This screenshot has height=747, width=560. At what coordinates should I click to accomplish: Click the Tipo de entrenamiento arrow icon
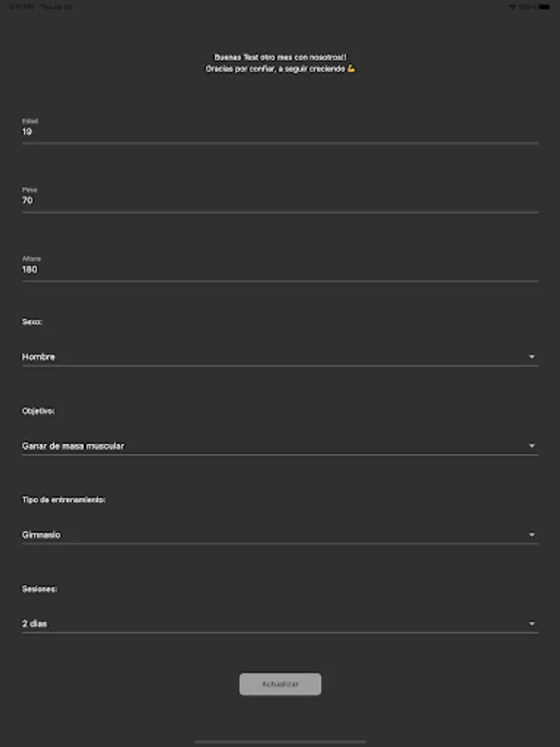point(532,535)
